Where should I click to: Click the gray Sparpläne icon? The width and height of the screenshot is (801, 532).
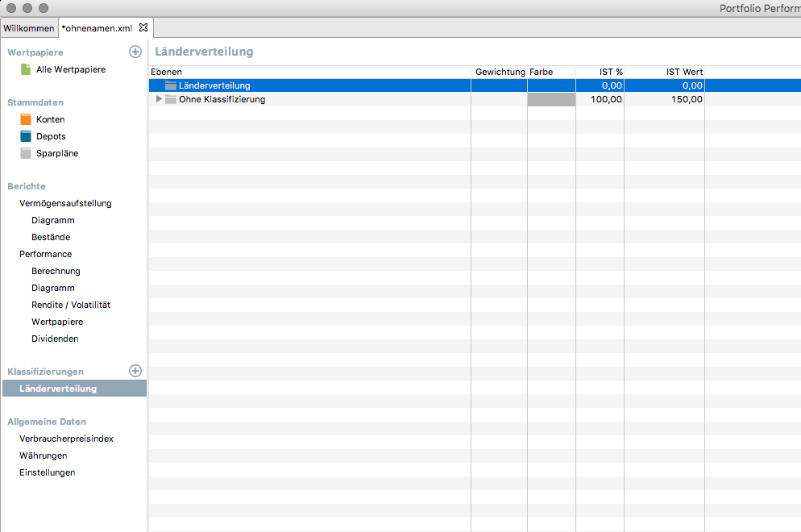pos(26,153)
